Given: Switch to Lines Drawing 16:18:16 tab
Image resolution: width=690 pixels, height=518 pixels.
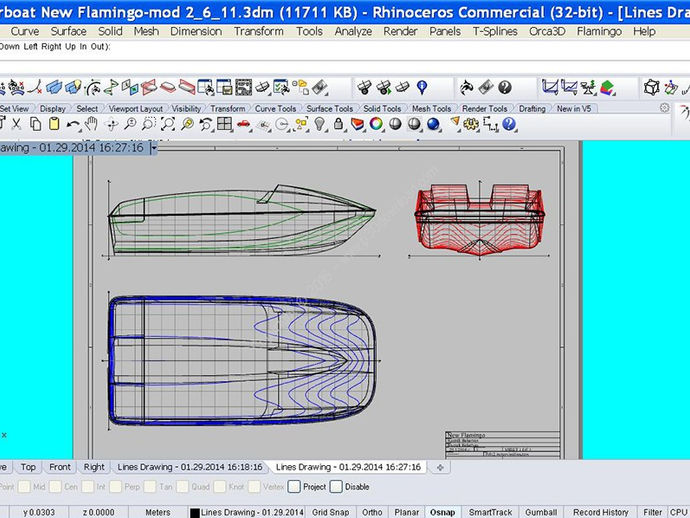Looking at the screenshot, I should pos(190,467).
